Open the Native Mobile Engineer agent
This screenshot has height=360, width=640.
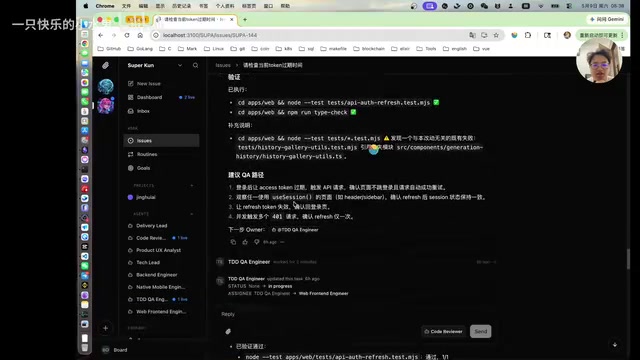[161, 287]
